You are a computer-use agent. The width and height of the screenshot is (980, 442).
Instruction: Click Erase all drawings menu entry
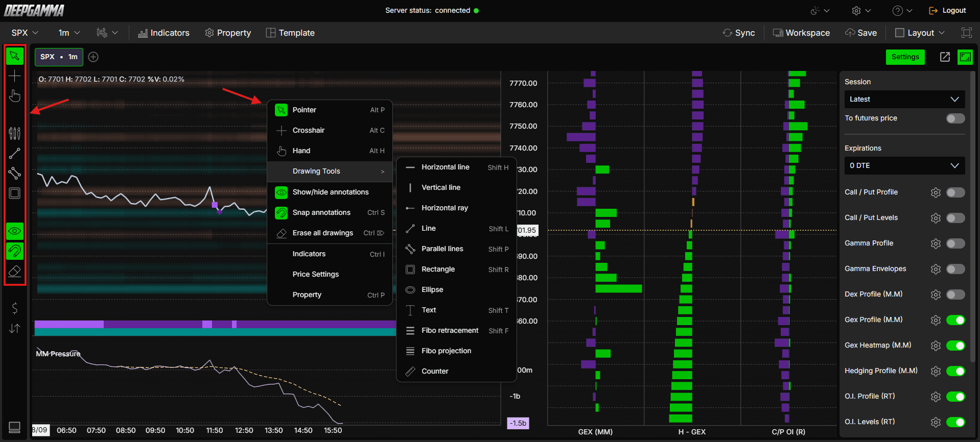point(330,233)
